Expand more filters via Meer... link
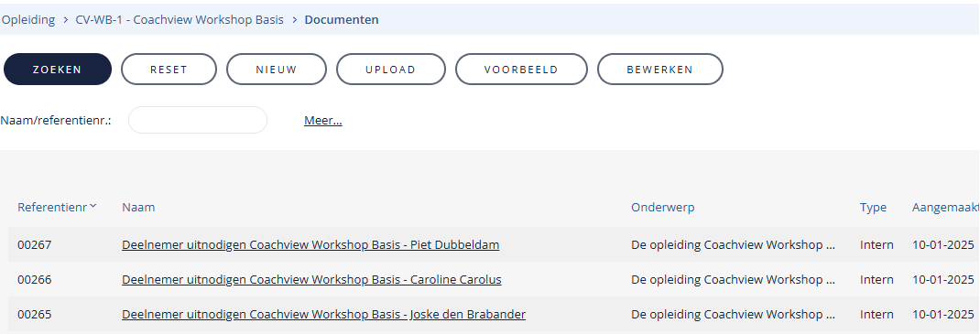The height and width of the screenshot is (334, 980). [x=323, y=121]
